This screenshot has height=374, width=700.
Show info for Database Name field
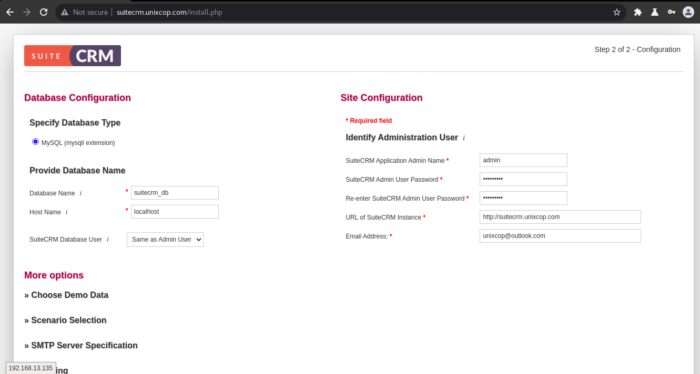pos(81,193)
